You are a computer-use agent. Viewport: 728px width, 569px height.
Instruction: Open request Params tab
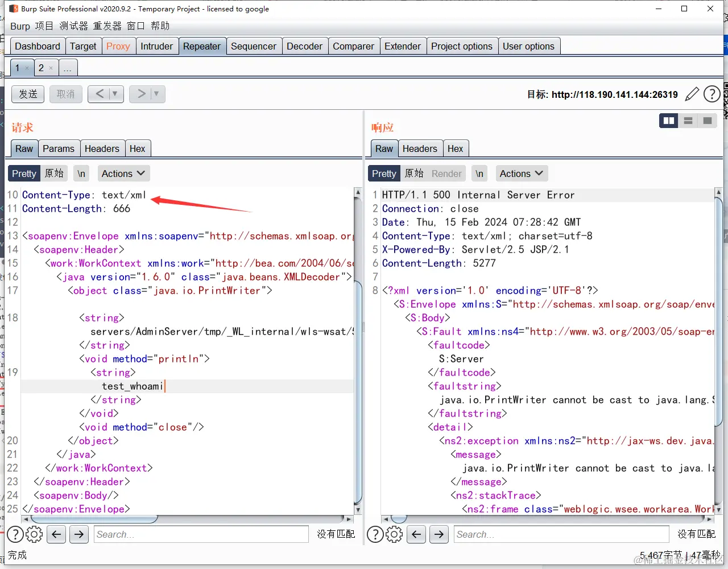click(x=59, y=149)
